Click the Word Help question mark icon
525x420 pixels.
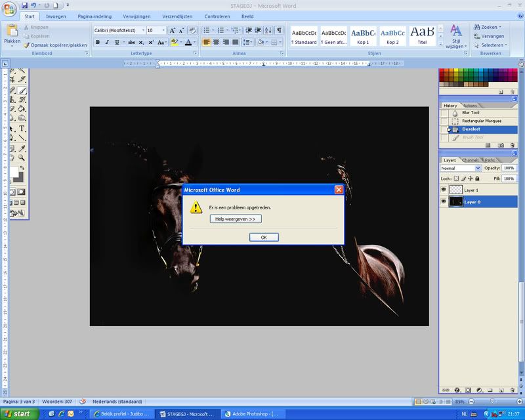point(520,16)
